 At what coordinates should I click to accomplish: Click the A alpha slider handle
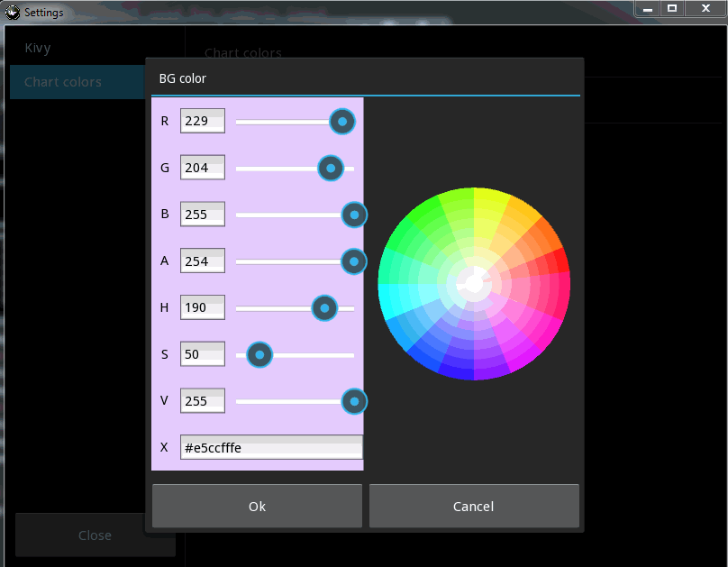point(354,261)
